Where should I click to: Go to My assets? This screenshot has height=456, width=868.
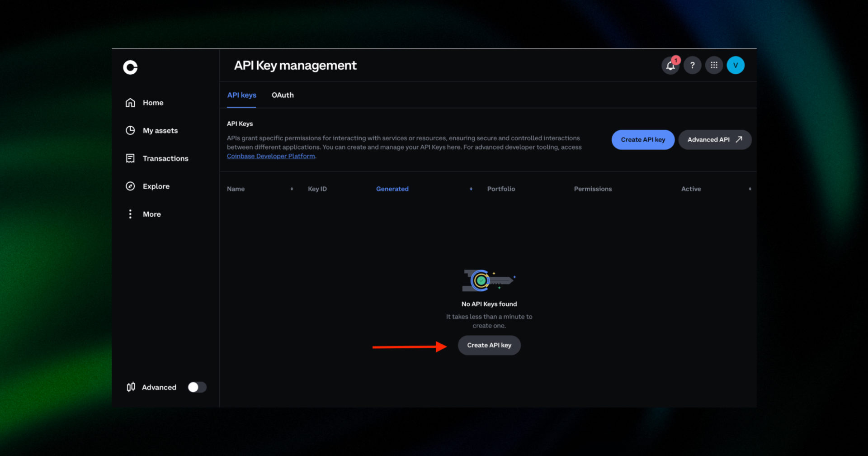click(160, 130)
